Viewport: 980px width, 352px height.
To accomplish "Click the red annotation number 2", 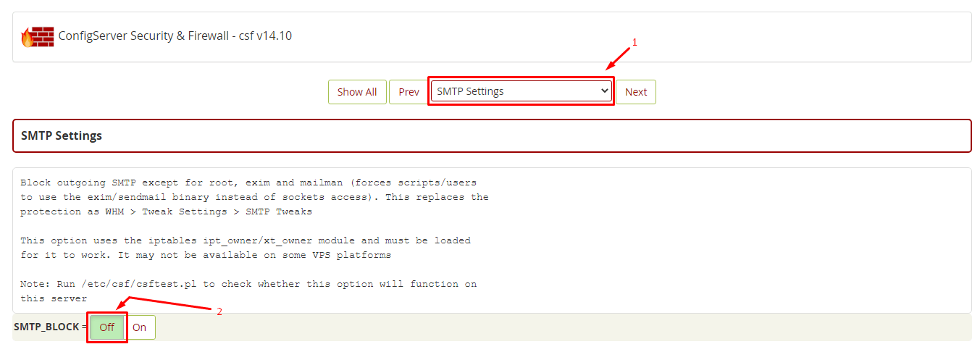I will pos(219,312).
